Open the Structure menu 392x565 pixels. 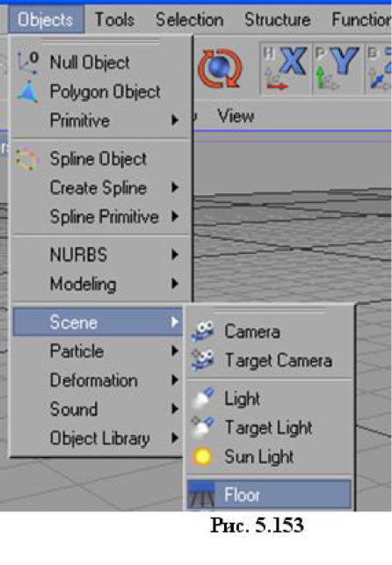(x=278, y=19)
